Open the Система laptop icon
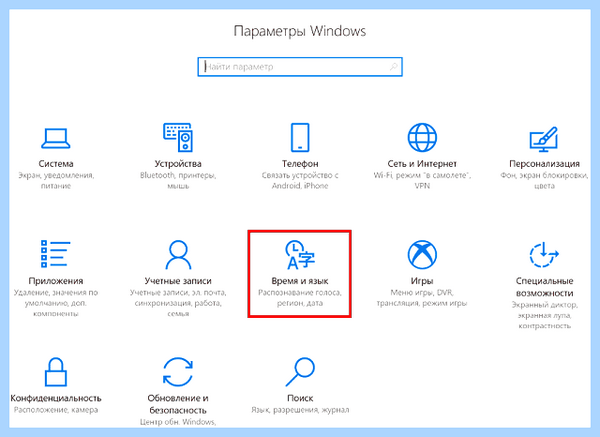The image size is (600, 437). click(55, 138)
